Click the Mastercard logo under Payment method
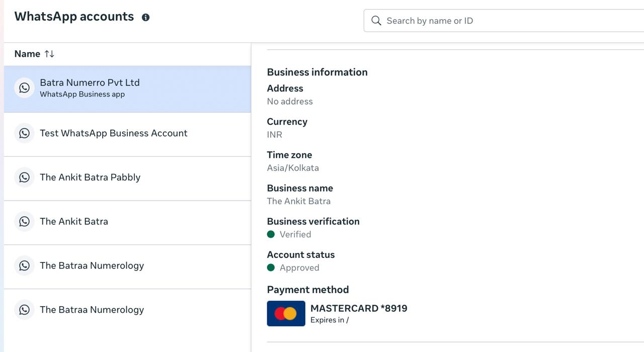This screenshot has height=352, width=644. 286,314
